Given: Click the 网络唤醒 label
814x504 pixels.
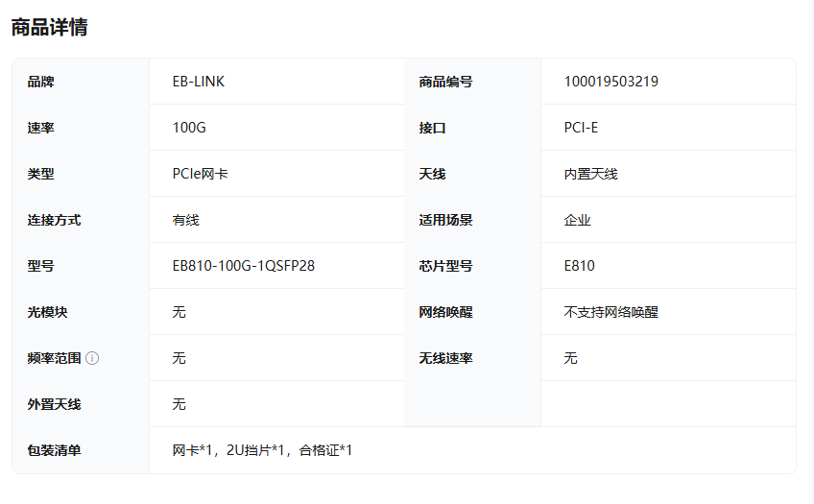Looking at the screenshot, I should click(x=445, y=312).
